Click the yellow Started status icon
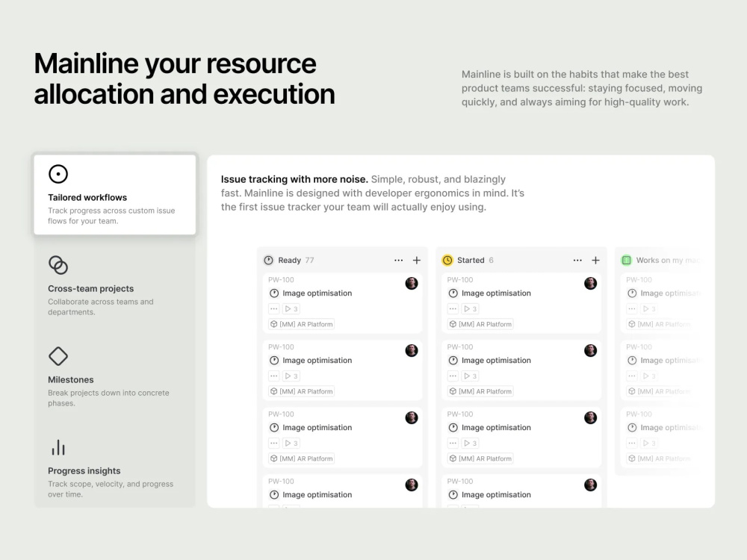The image size is (747, 560). [x=447, y=260]
